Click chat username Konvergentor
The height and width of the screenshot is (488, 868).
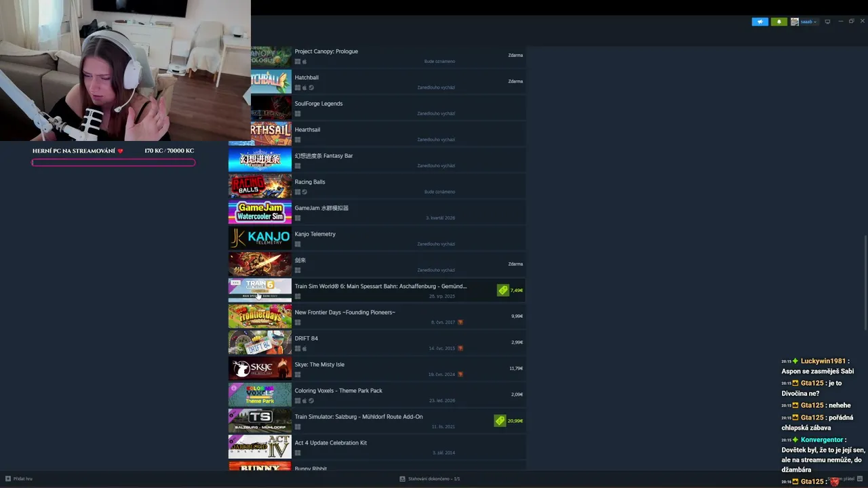821,440
